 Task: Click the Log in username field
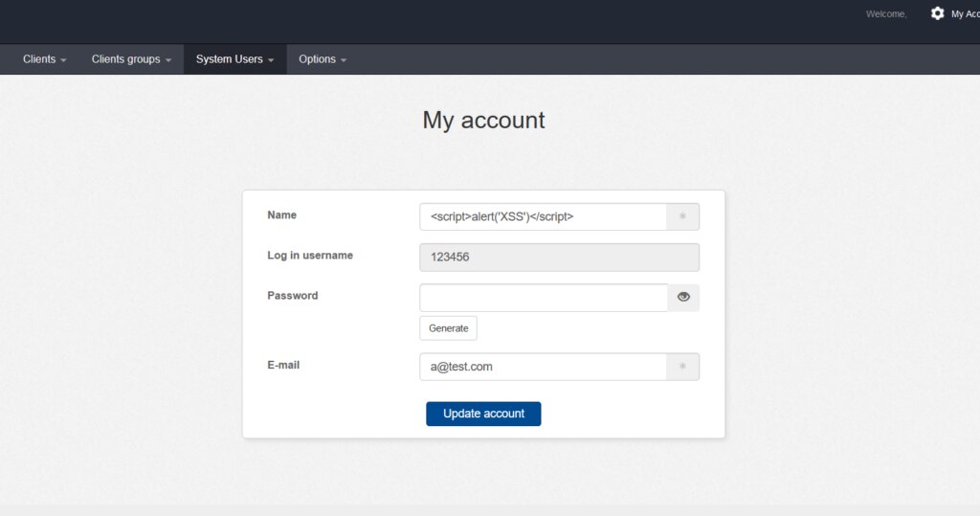coord(559,258)
